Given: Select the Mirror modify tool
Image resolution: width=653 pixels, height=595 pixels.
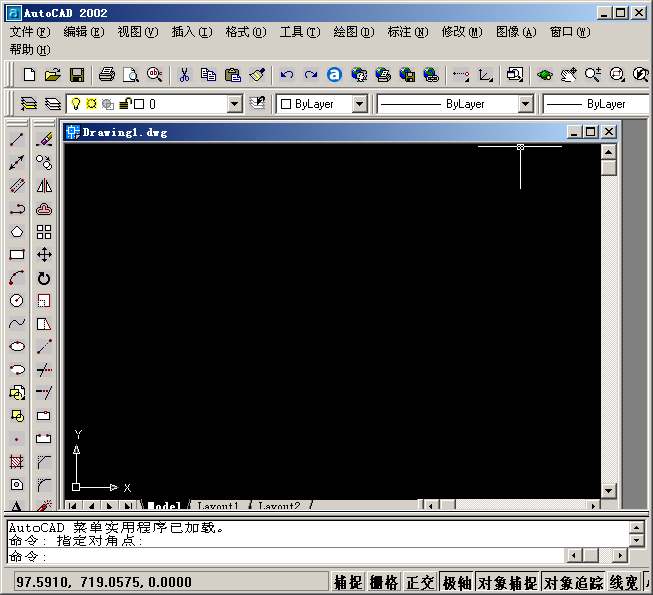Looking at the screenshot, I should pos(44,186).
